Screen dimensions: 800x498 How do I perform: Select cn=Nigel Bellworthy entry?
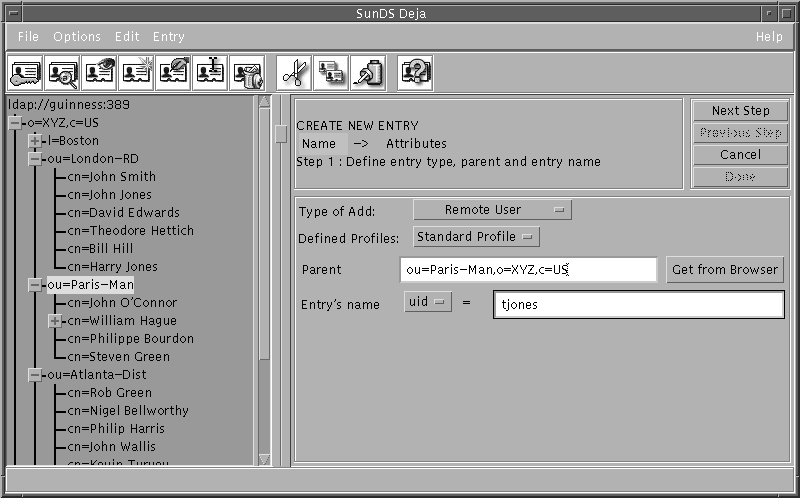pyautogui.click(x=128, y=410)
